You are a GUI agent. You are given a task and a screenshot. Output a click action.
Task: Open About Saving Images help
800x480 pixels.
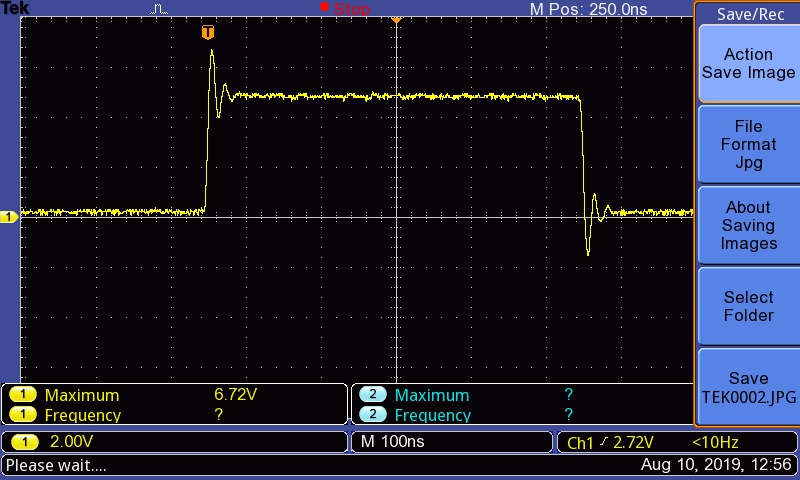point(748,225)
